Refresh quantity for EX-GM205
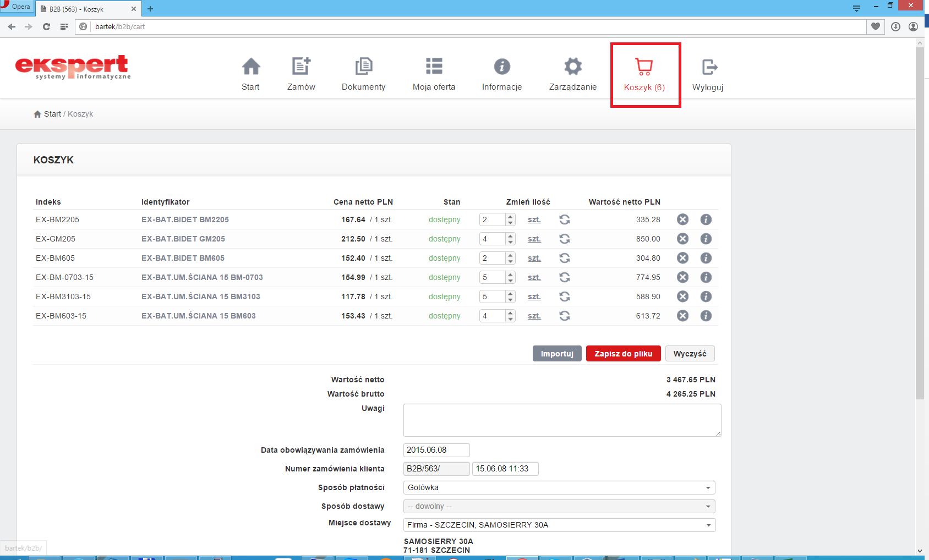Image resolution: width=929 pixels, height=560 pixels. point(565,239)
